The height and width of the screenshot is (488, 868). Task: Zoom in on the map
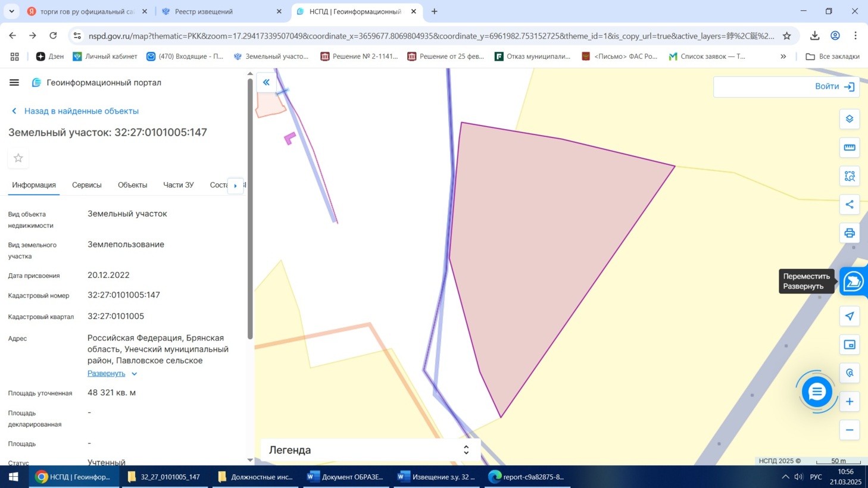point(849,402)
